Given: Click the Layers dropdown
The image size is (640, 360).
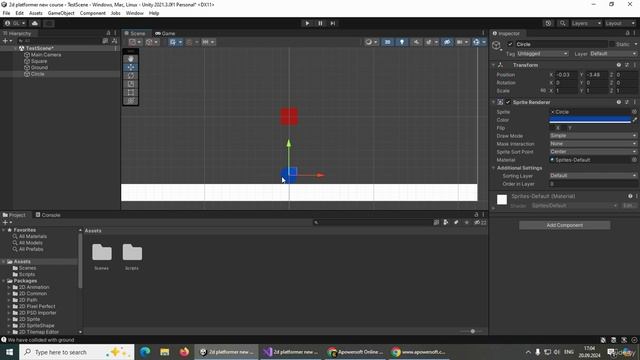Looking at the screenshot, I should click(586, 23).
